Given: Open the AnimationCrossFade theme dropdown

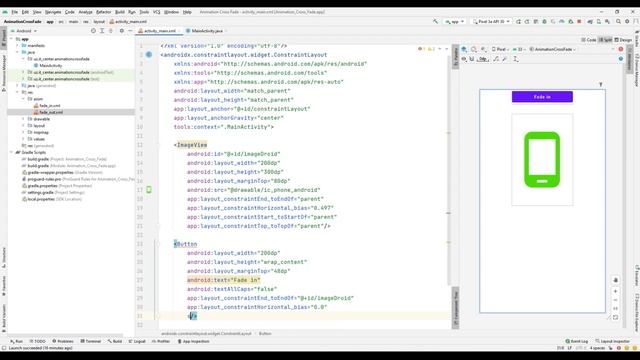Looking at the screenshot, I should click(x=553, y=49).
